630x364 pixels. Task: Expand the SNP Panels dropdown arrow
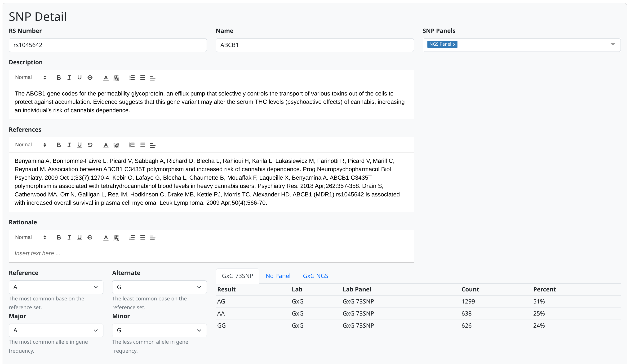[613, 44]
